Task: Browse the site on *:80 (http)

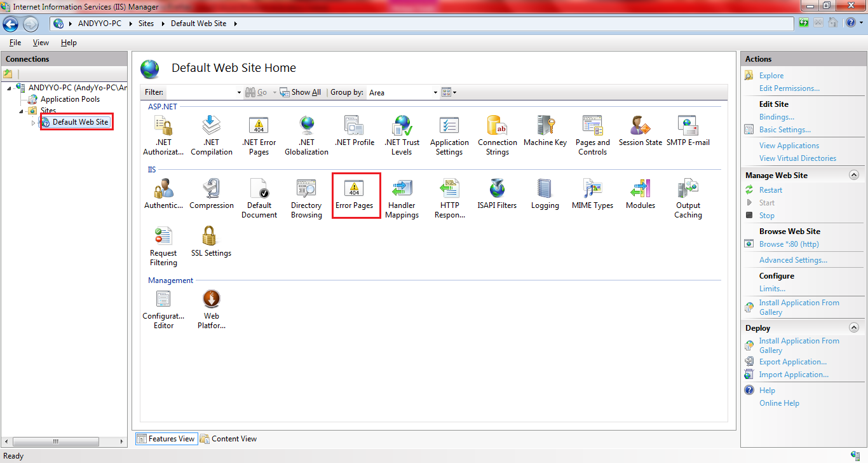Action: click(789, 244)
